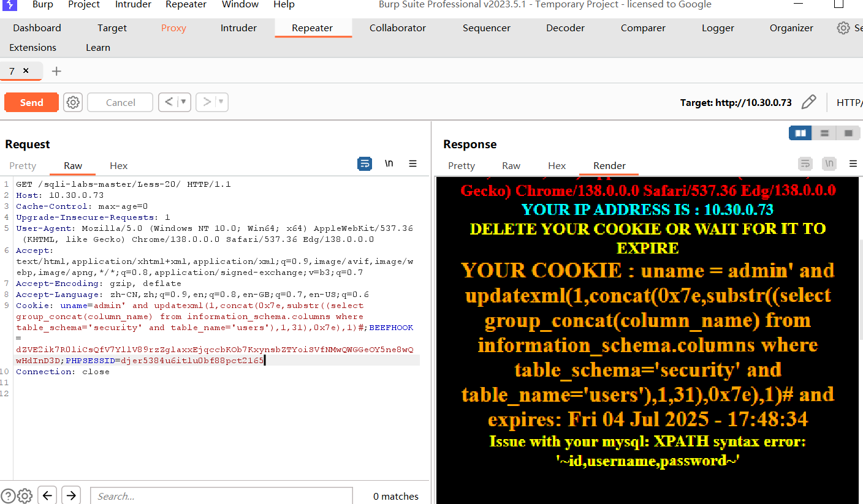
Task: Switch to the Collaborator tab
Action: (398, 28)
